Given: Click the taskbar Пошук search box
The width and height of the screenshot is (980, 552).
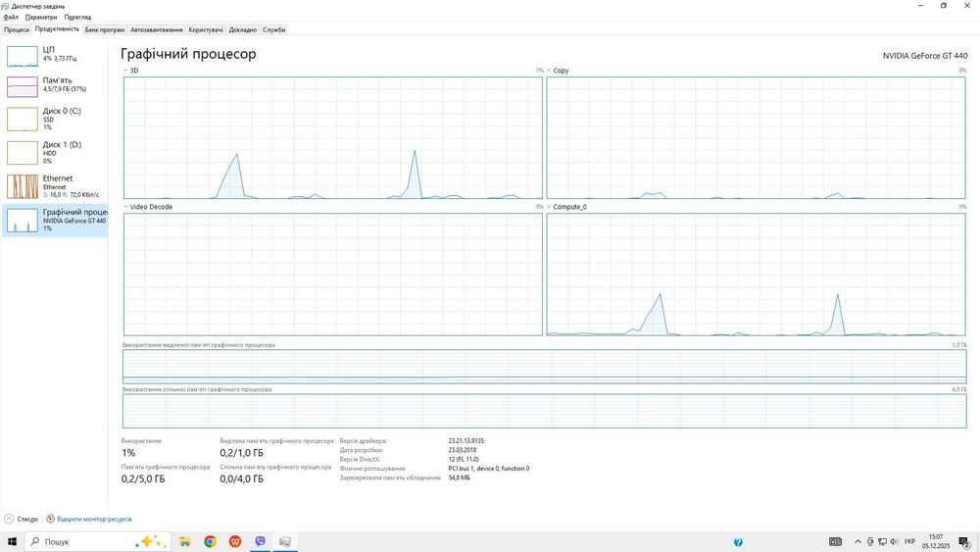Looking at the screenshot, I should [97, 541].
